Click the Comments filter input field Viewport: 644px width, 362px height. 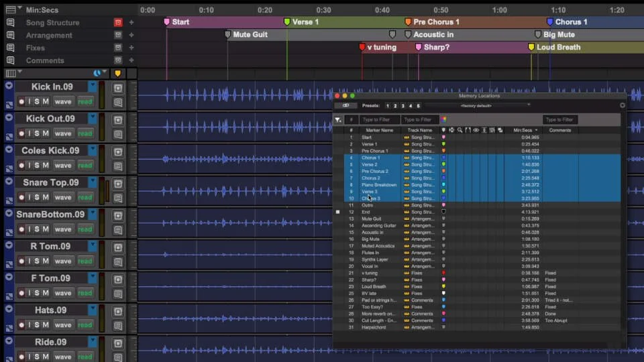pos(559,119)
